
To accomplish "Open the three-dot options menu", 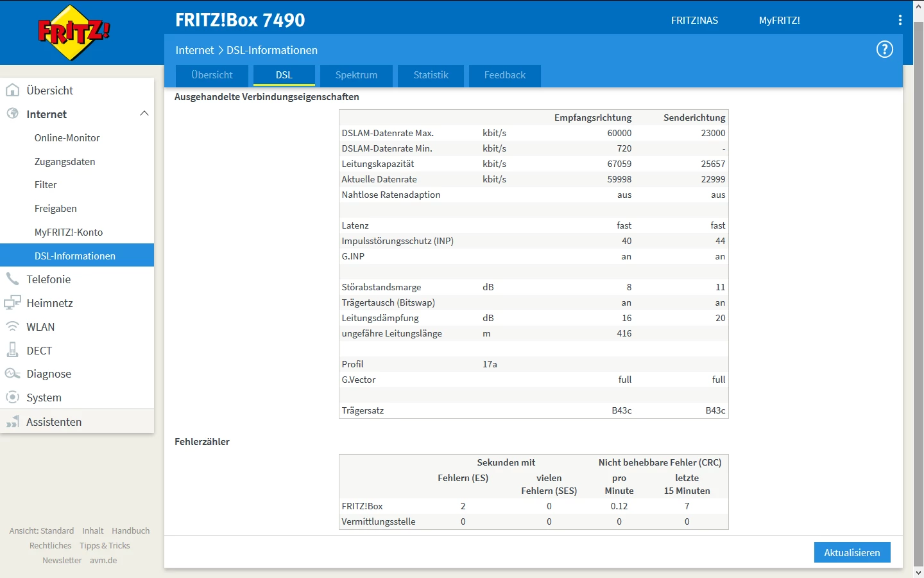I will pyautogui.click(x=900, y=20).
